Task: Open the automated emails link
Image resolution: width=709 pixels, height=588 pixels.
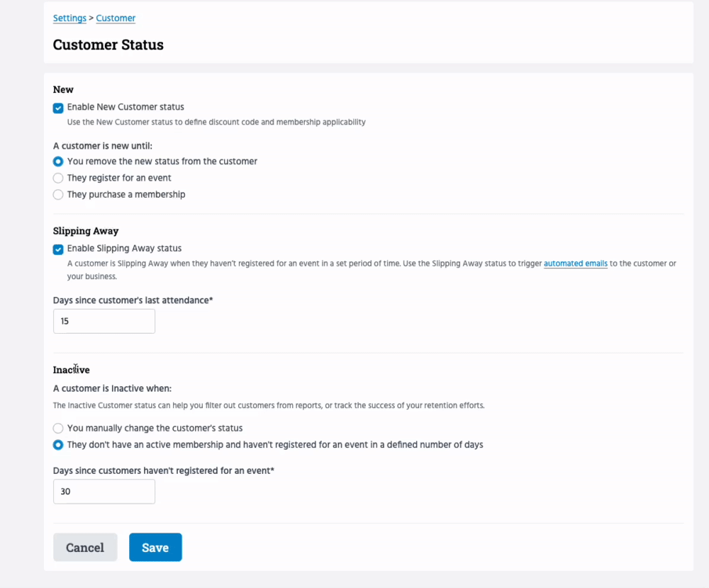Action: point(575,264)
